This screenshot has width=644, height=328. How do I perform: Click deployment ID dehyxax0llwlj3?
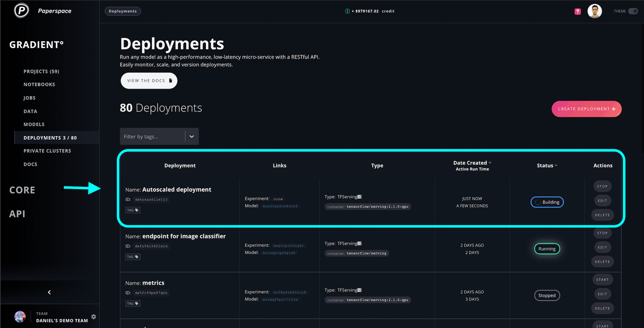(151, 200)
